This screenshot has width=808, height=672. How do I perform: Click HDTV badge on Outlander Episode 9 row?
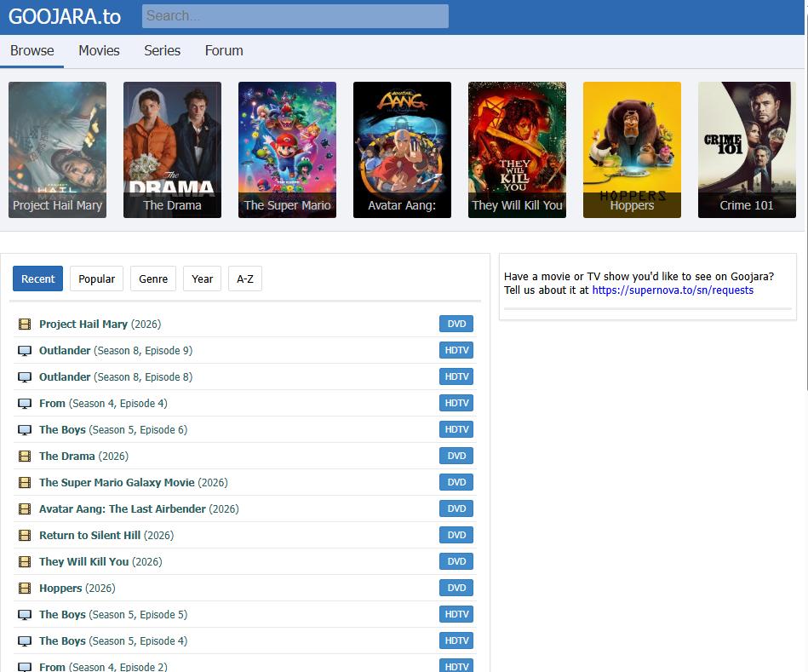(456, 350)
